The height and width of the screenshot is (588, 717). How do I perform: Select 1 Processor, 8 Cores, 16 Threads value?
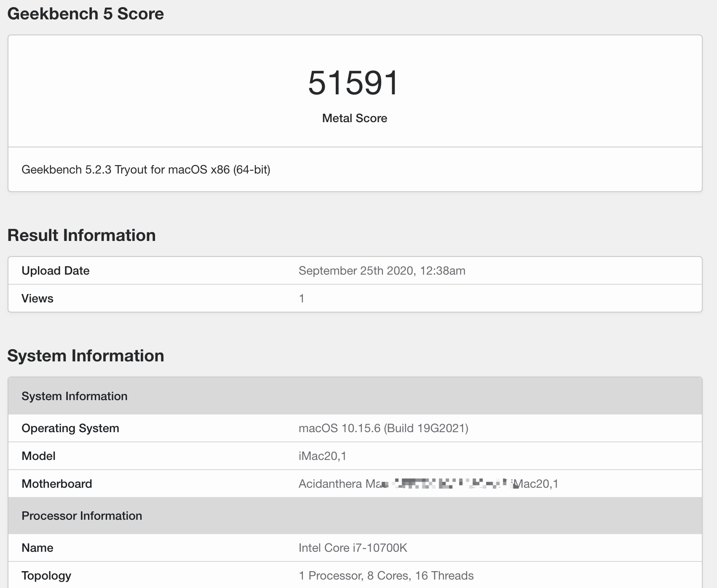click(386, 576)
